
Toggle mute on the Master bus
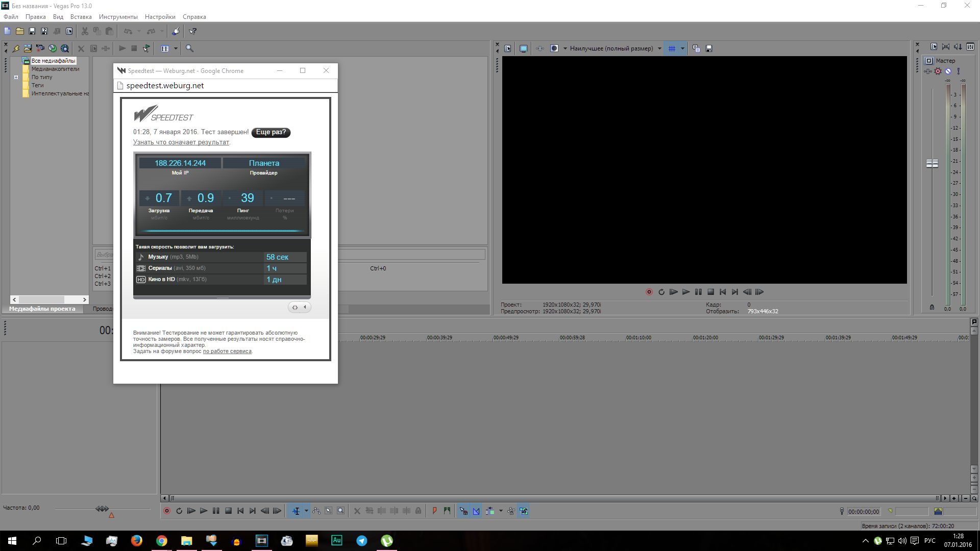tap(948, 71)
